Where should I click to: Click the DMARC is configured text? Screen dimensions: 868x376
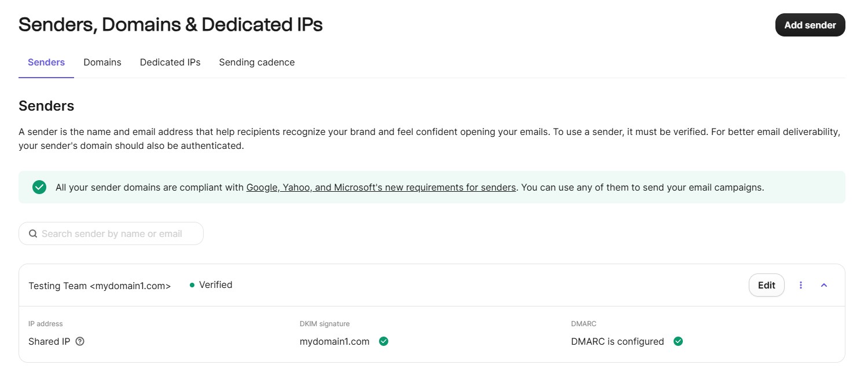[x=617, y=341]
